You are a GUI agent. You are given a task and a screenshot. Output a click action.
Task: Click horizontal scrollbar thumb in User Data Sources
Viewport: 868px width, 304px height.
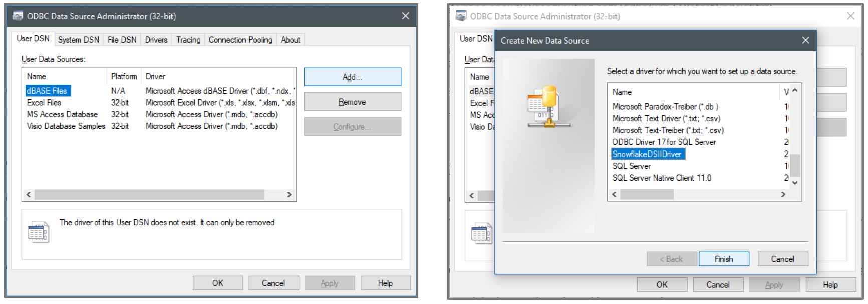pyautogui.click(x=150, y=194)
